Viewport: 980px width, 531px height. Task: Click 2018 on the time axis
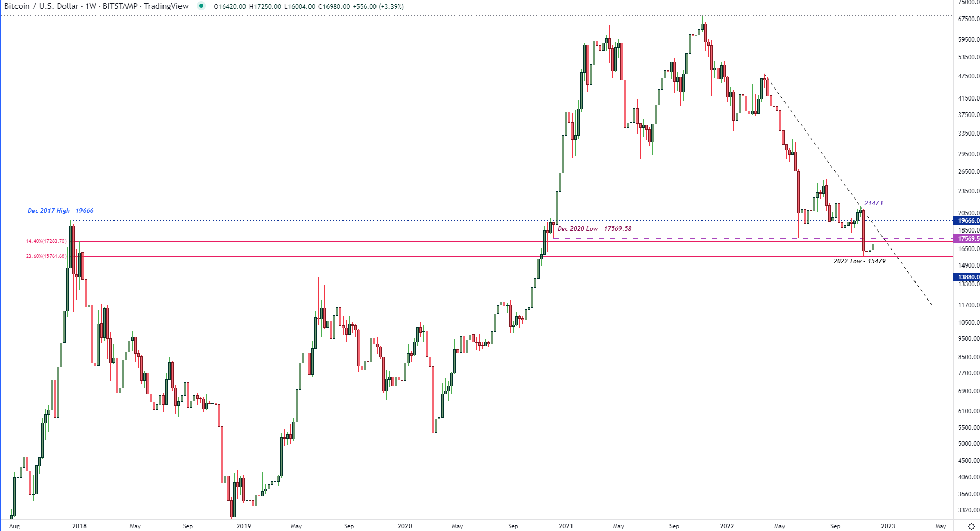[79, 526]
